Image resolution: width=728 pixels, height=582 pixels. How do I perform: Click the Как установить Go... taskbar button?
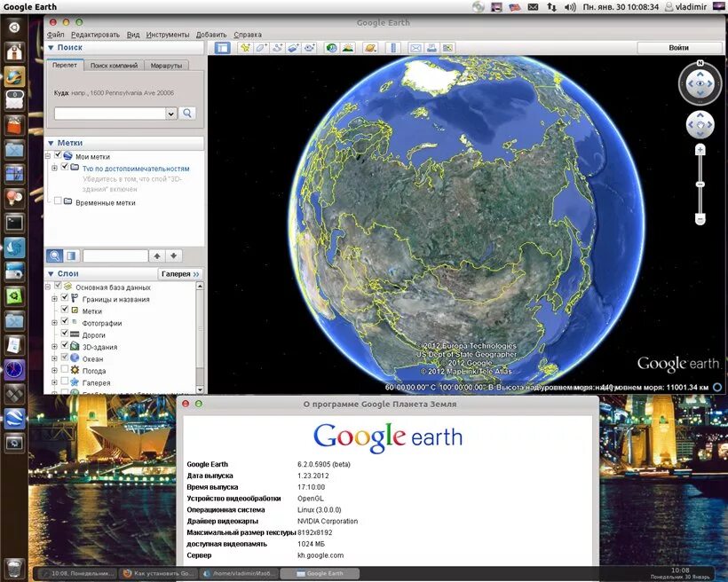pyautogui.click(x=159, y=574)
